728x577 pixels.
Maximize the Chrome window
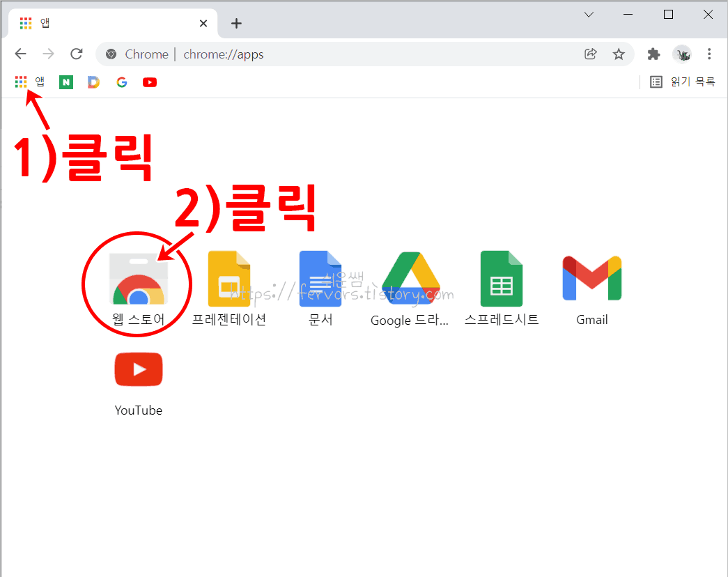coord(668,15)
